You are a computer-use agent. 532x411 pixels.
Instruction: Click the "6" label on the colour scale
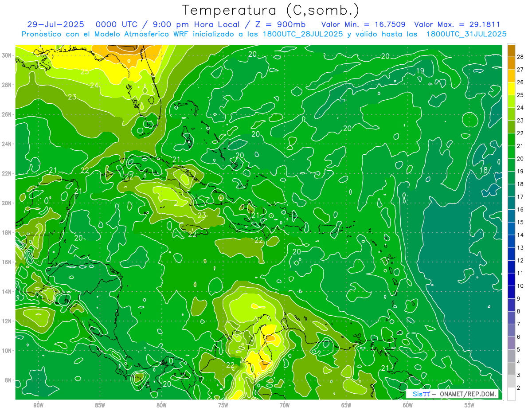(519, 337)
